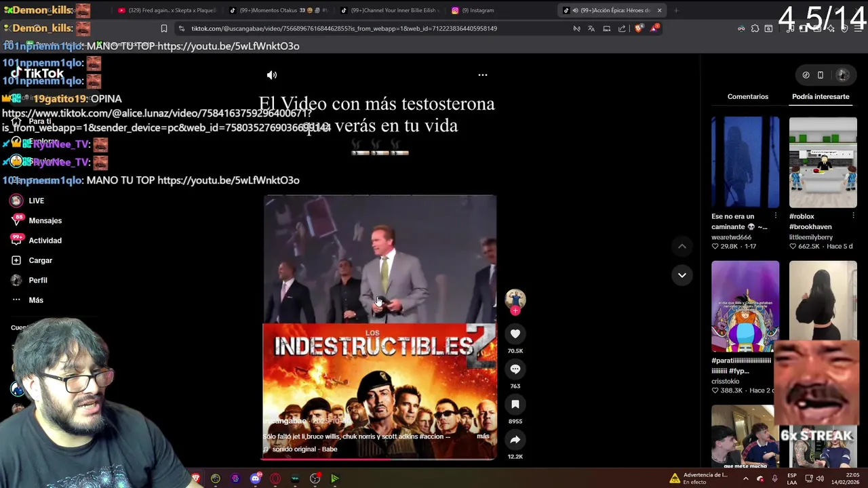This screenshot has height=488, width=868.
Task: Save the video with the bookmark icon
Action: (515, 404)
